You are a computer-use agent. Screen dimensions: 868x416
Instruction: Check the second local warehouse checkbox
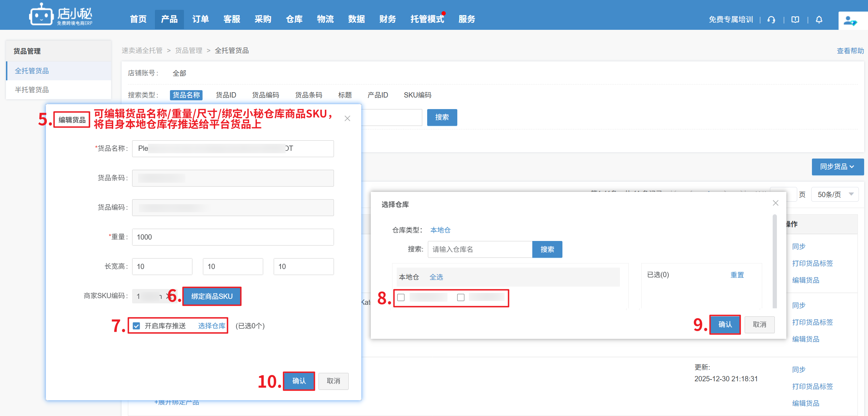tap(461, 297)
